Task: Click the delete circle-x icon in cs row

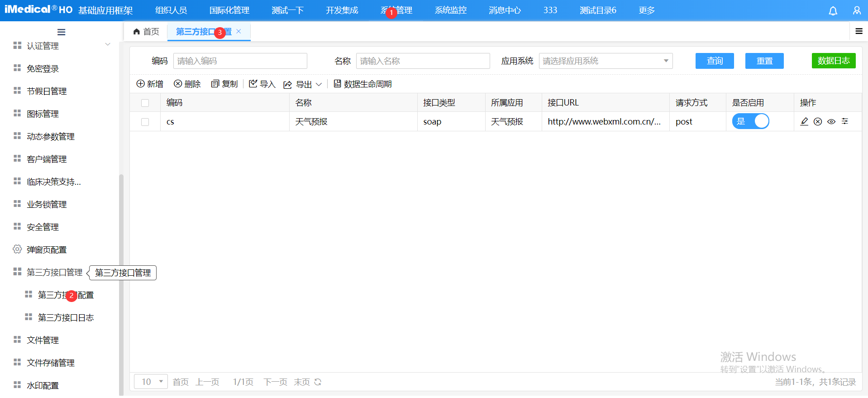Action: click(x=818, y=121)
